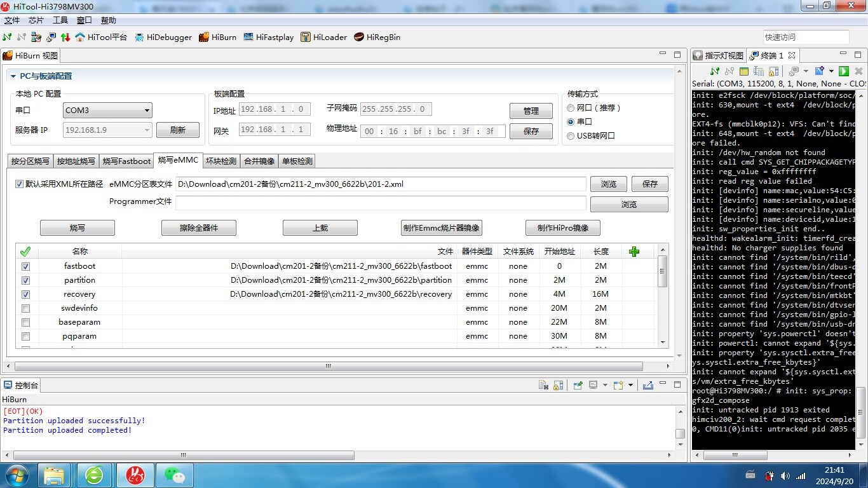Check the baseparam partition checkbox
Screen dimensions: 868x488
(x=25, y=322)
